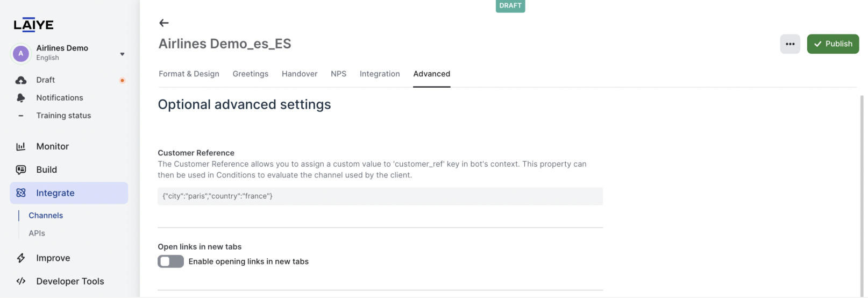Viewport: 868px width, 298px height.
Task: Open the Improve section
Action: click(53, 258)
